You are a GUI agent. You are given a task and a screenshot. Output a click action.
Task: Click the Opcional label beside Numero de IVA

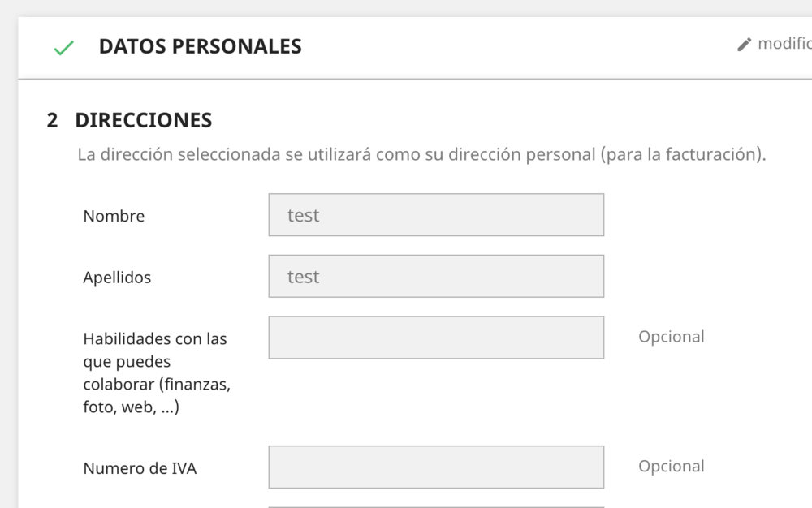[x=672, y=466]
